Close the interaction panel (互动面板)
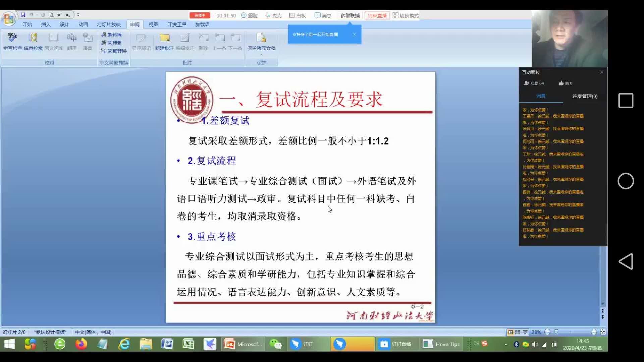 pos(602,72)
